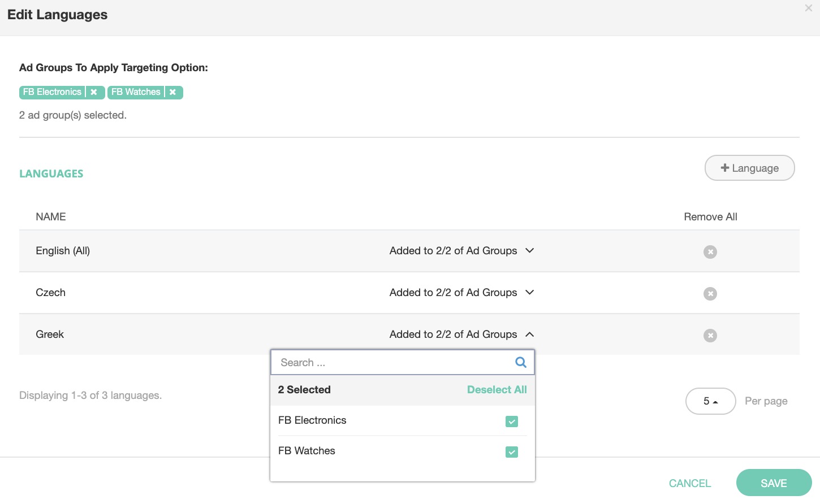This screenshot has width=820, height=504.
Task: Click Cancel to discard changes
Action: pyautogui.click(x=689, y=483)
